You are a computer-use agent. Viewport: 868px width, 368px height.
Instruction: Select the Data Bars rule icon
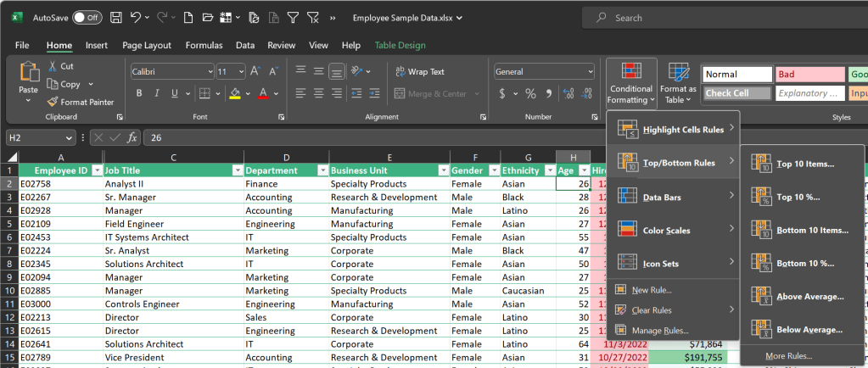628,197
